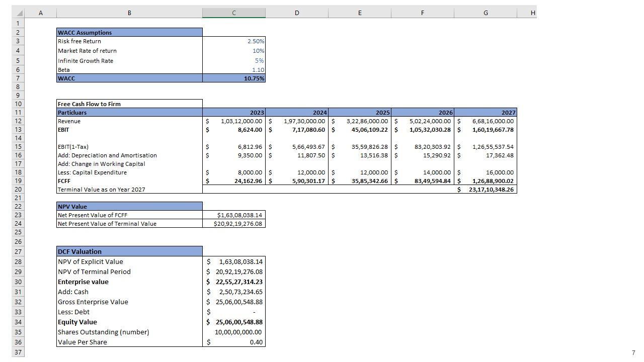The width and height of the screenshot is (644, 362).
Task: Select the Add: Cash amount cell
Action: tap(234, 292)
